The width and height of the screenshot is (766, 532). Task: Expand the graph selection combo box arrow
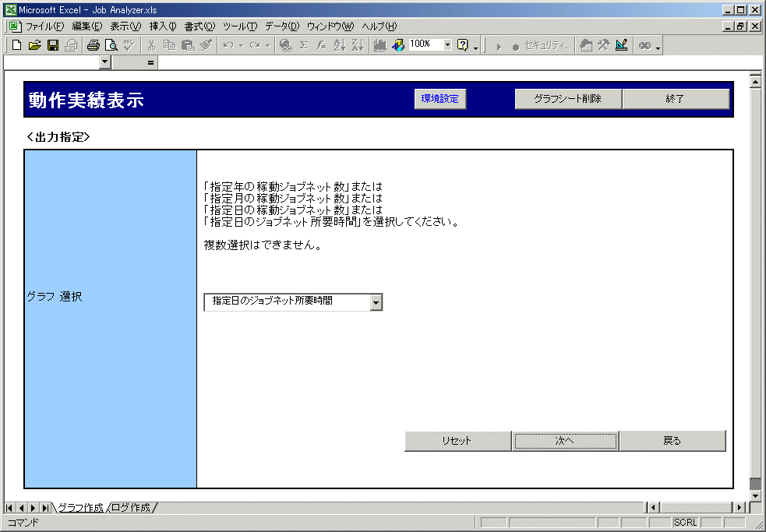[376, 303]
